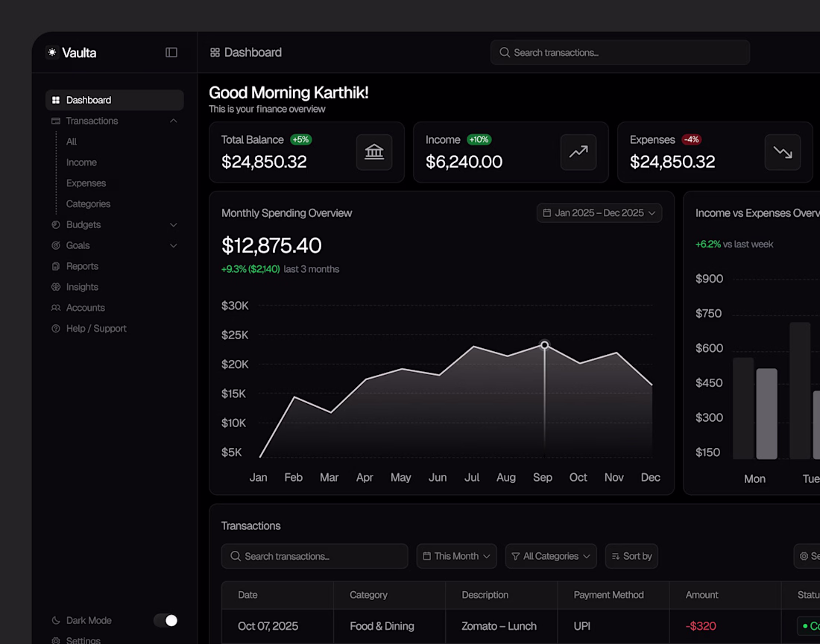Screen dimensions: 820x644
Task: Click the +5% badge on Total Balance
Action: coord(300,139)
